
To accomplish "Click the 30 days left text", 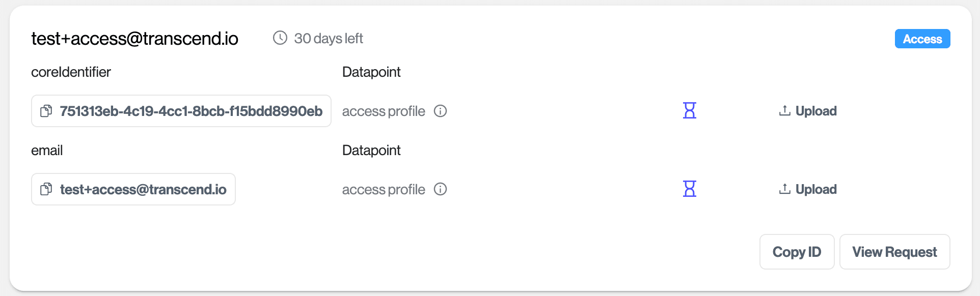I will click(329, 39).
